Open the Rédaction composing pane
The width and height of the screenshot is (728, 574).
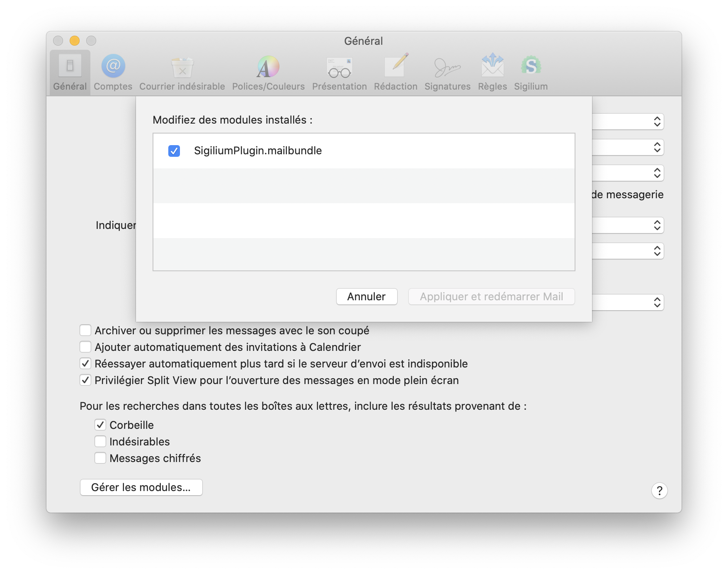point(396,73)
